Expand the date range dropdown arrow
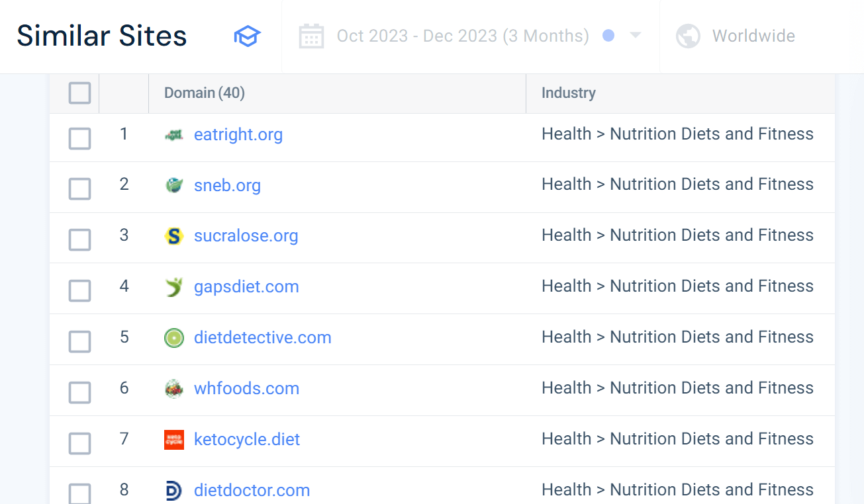 636,35
